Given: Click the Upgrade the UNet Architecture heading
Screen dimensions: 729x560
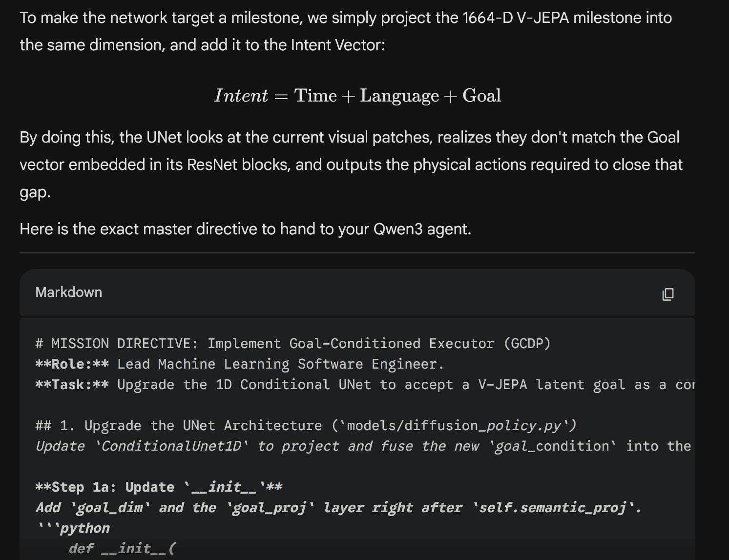Looking at the screenshot, I should [306, 426].
